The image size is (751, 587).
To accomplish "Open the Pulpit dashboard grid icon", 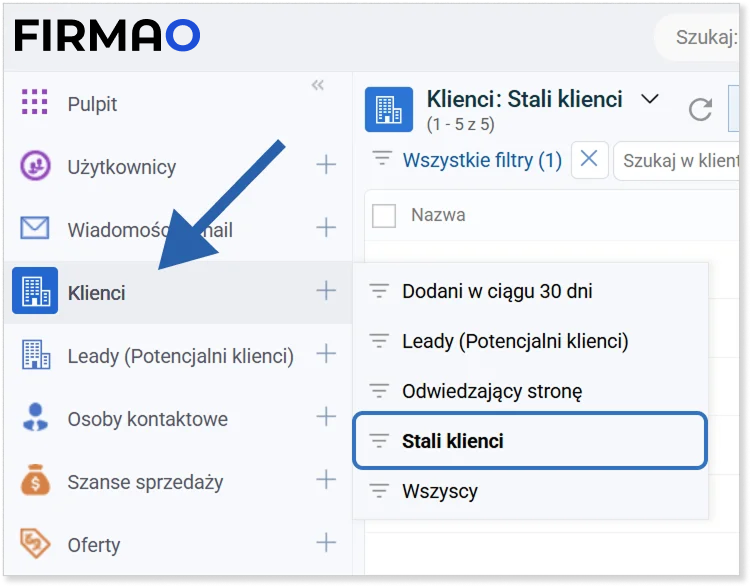I will coord(35,103).
